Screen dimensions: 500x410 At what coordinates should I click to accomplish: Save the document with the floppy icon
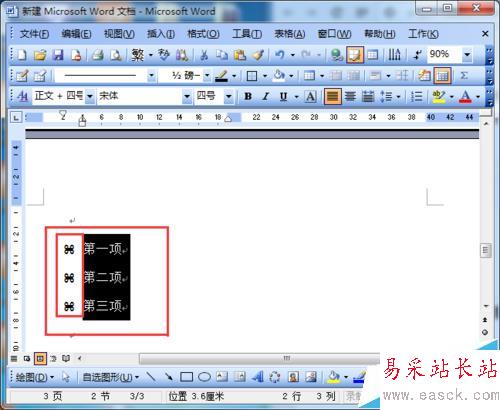coord(58,55)
